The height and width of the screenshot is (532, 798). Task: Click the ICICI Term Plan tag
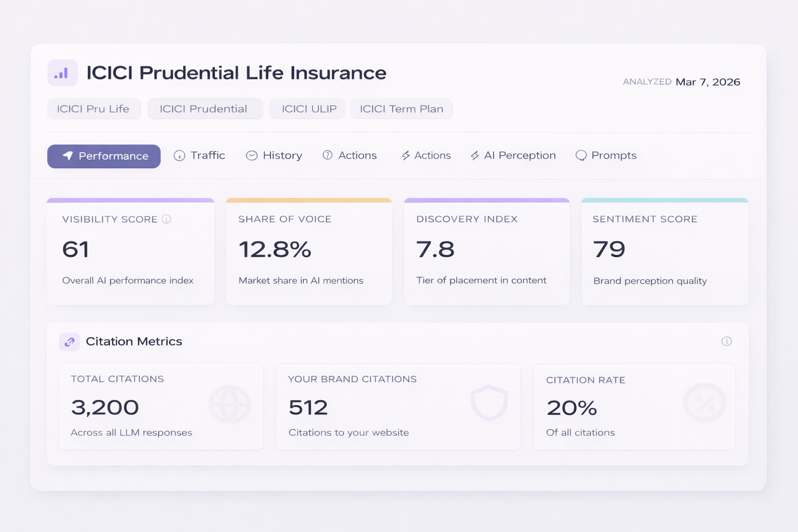pos(401,109)
